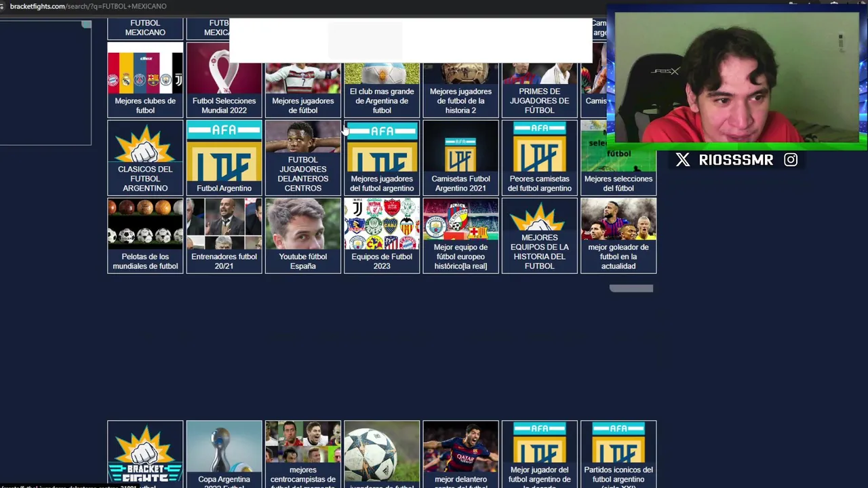Open Mejores jugadores del futbol argentino
This screenshot has width=868, height=488.
382,158
